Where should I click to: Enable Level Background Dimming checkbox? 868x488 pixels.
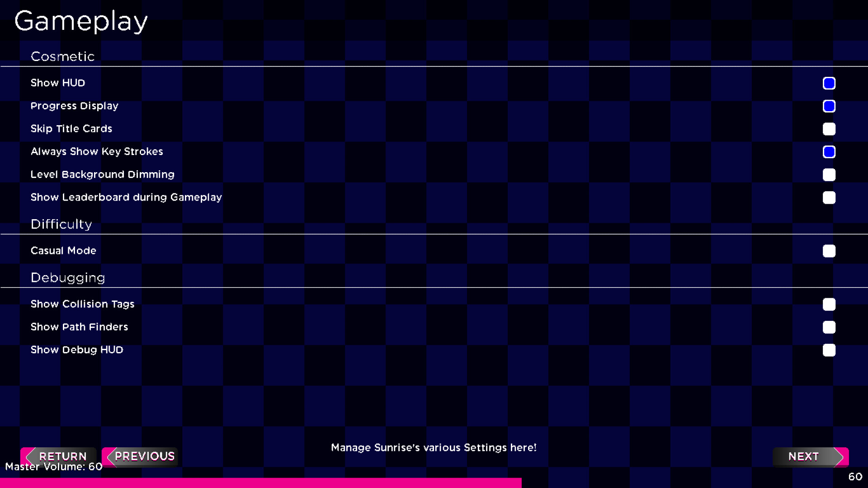tap(829, 175)
